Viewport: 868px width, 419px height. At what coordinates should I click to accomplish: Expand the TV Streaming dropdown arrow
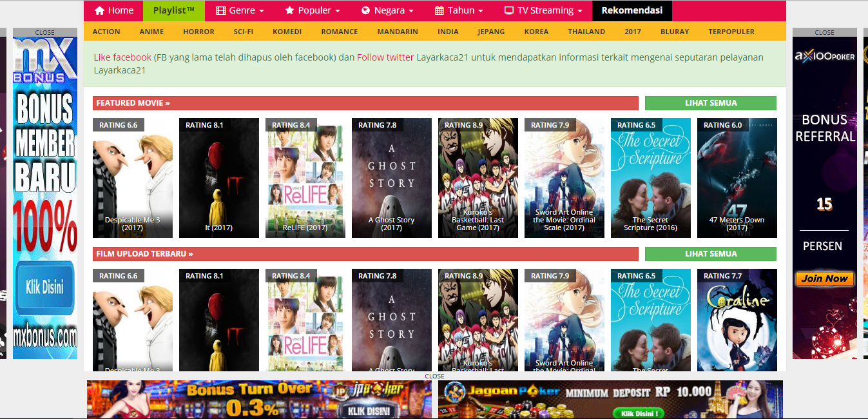pyautogui.click(x=580, y=11)
